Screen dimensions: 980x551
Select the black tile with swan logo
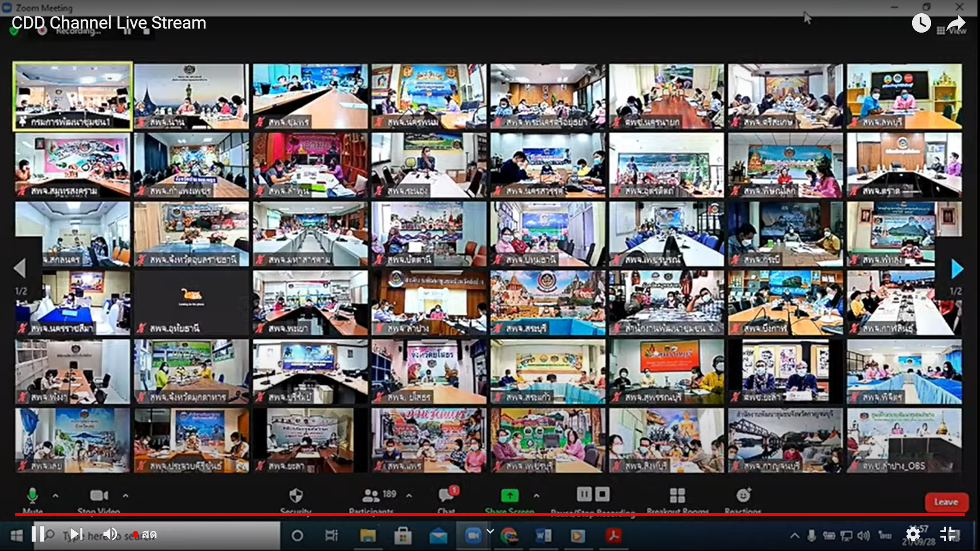191,303
